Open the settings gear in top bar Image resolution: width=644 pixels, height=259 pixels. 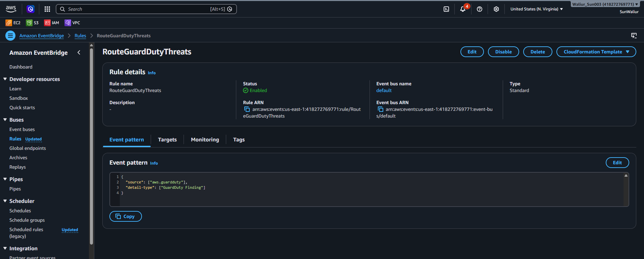tap(496, 9)
